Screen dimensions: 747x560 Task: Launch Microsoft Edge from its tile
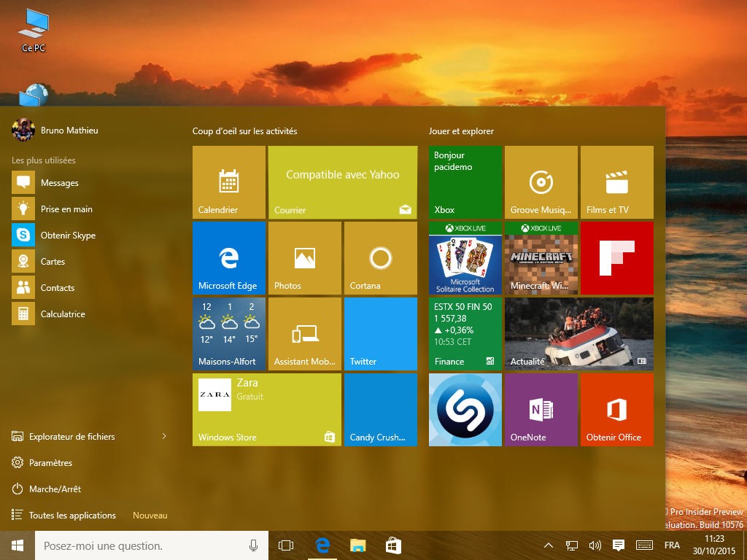228,257
